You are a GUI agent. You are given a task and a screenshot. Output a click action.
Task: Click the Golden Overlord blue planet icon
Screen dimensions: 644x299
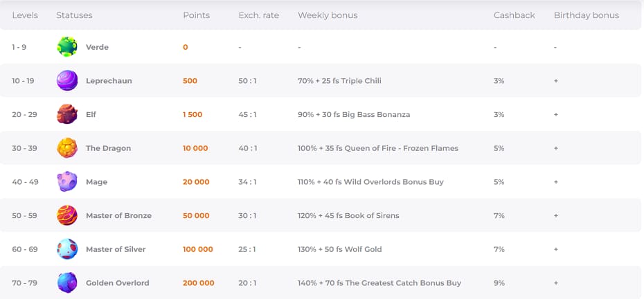tap(67, 282)
